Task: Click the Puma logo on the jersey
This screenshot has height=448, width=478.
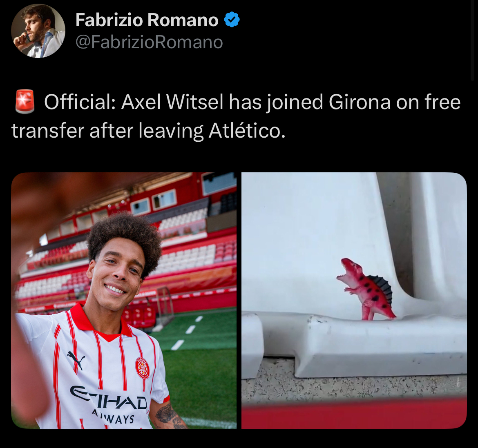Action: tap(76, 360)
